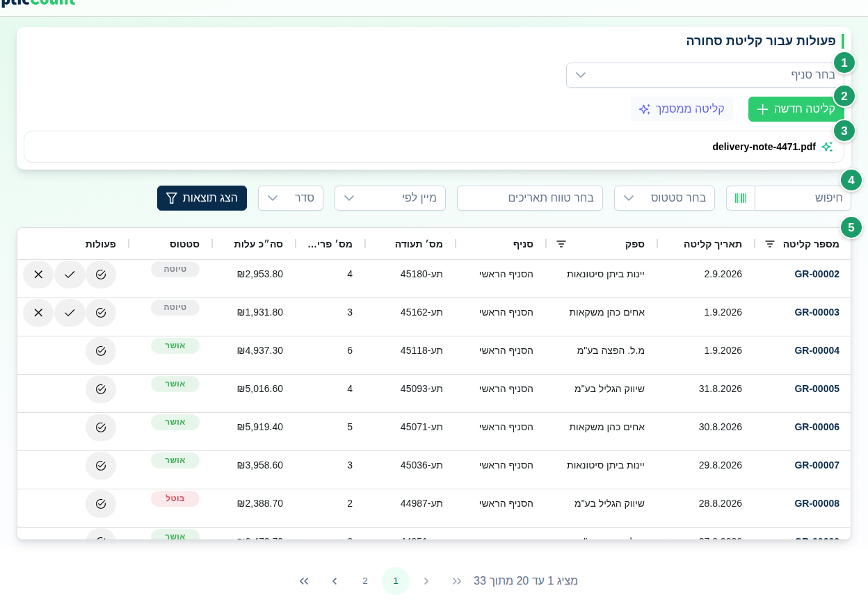Click the X cancel icon in row GR-00002
This screenshot has height=611, width=868.
[38, 275]
